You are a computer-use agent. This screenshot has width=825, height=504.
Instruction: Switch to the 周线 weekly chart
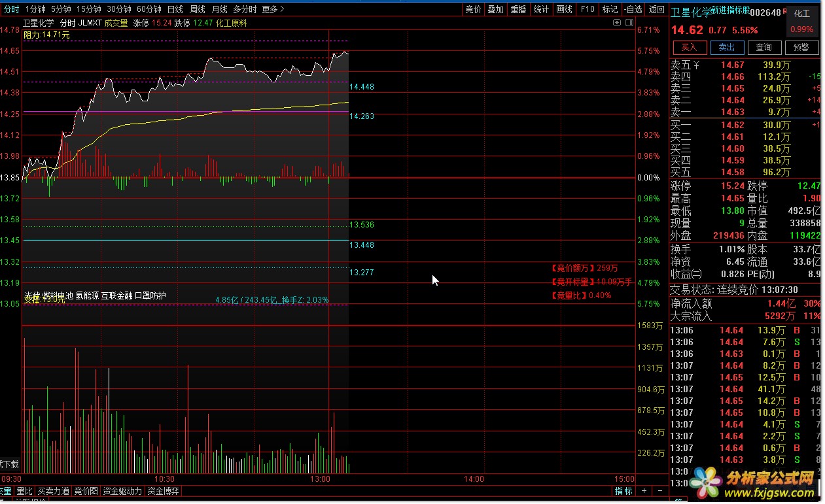point(198,9)
